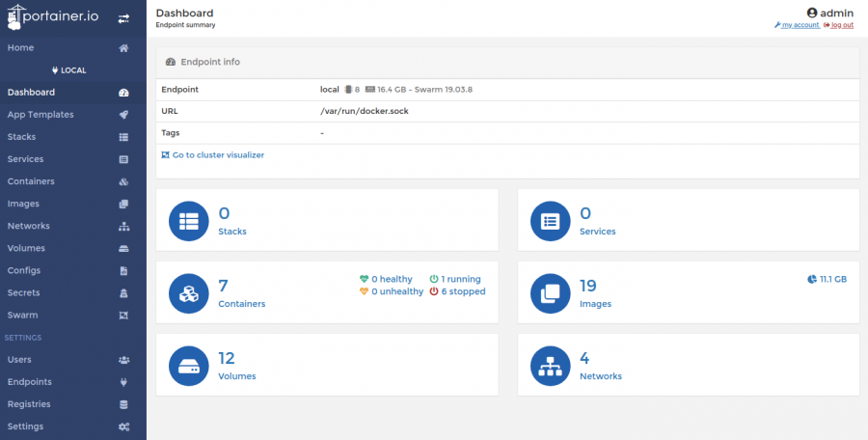Open the my account link
Image resolution: width=868 pixels, height=440 pixels.
[797, 25]
